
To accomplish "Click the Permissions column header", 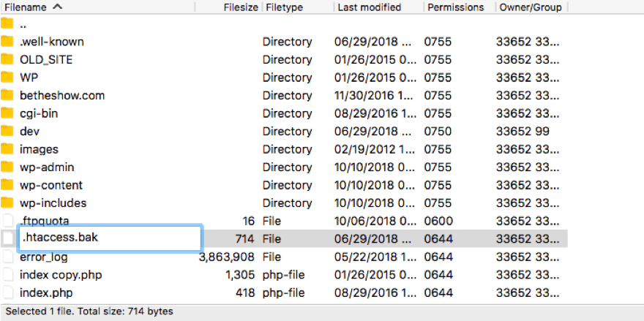I will (455, 7).
